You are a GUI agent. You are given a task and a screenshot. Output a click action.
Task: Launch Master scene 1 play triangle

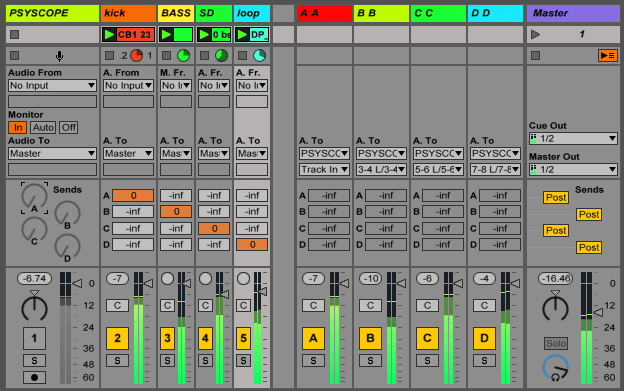pyautogui.click(x=536, y=35)
